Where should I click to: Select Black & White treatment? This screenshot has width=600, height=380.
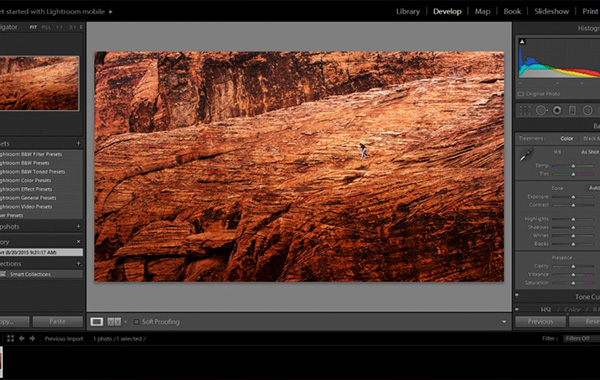point(591,139)
